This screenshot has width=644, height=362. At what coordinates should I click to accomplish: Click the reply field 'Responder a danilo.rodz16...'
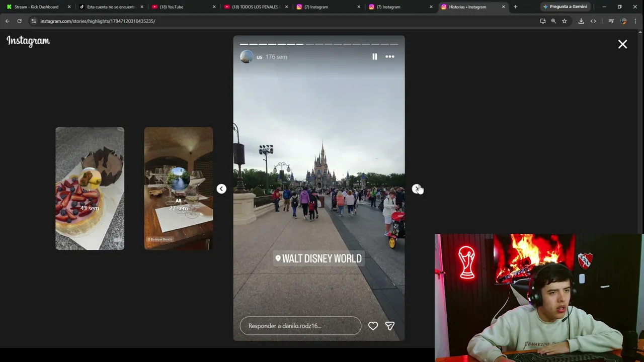300,326
